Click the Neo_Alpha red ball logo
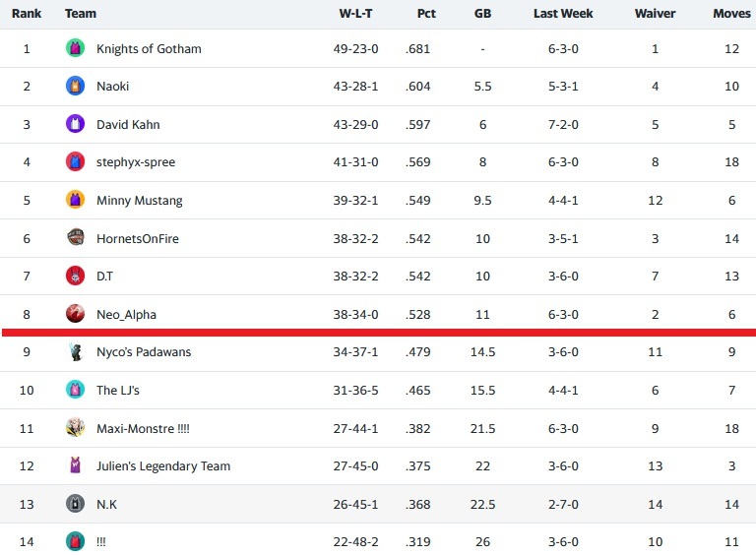This screenshot has height=555, width=756. coord(75,314)
